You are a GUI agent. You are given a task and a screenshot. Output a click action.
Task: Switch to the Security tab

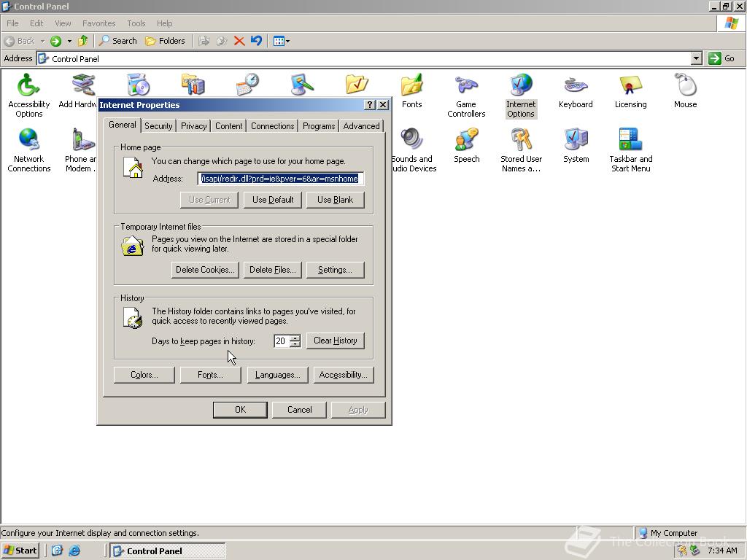click(x=158, y=126)
